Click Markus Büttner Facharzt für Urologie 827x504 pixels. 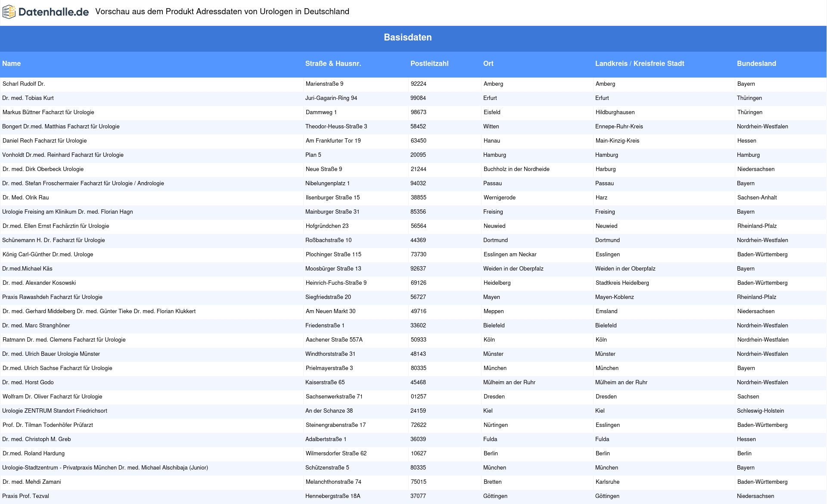[48, 112]
